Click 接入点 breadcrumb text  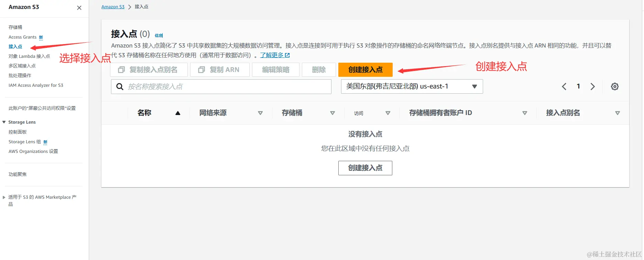point(142,7)
